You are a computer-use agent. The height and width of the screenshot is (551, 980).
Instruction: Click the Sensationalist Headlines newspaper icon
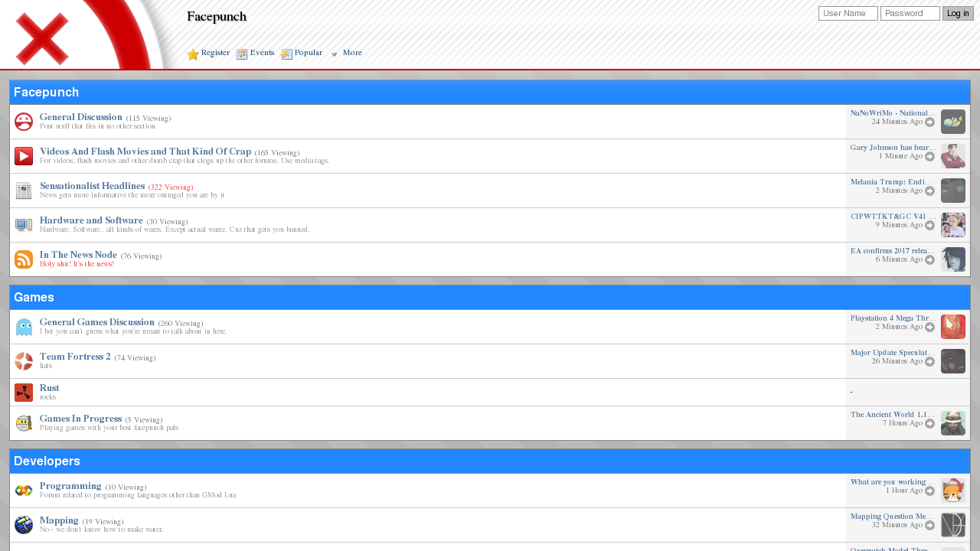[x=24, y=191]
